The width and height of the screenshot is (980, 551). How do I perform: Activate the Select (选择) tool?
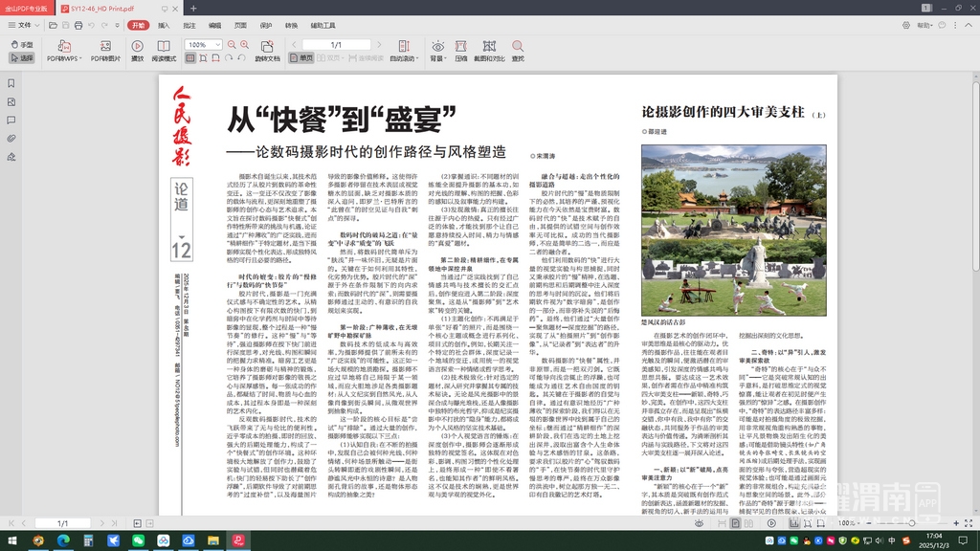[x=21, y=58]
